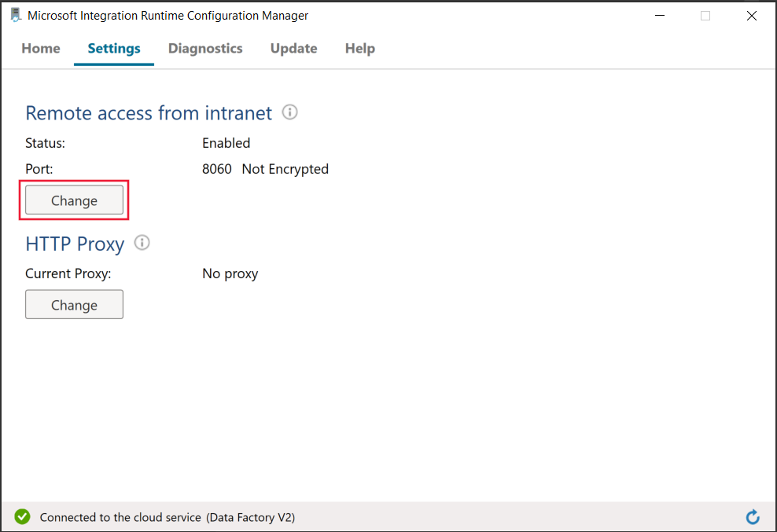Click the green connected checkmark icon
The image size is (777, 532).
22,516
